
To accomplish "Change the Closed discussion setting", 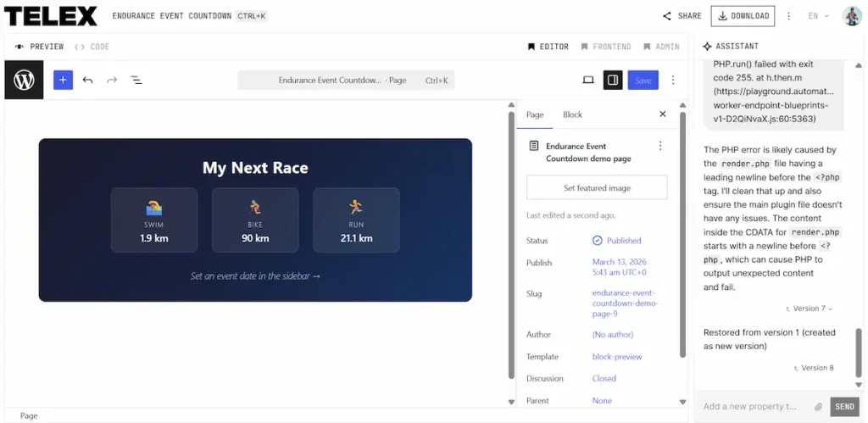I will (x=604, y=379).
